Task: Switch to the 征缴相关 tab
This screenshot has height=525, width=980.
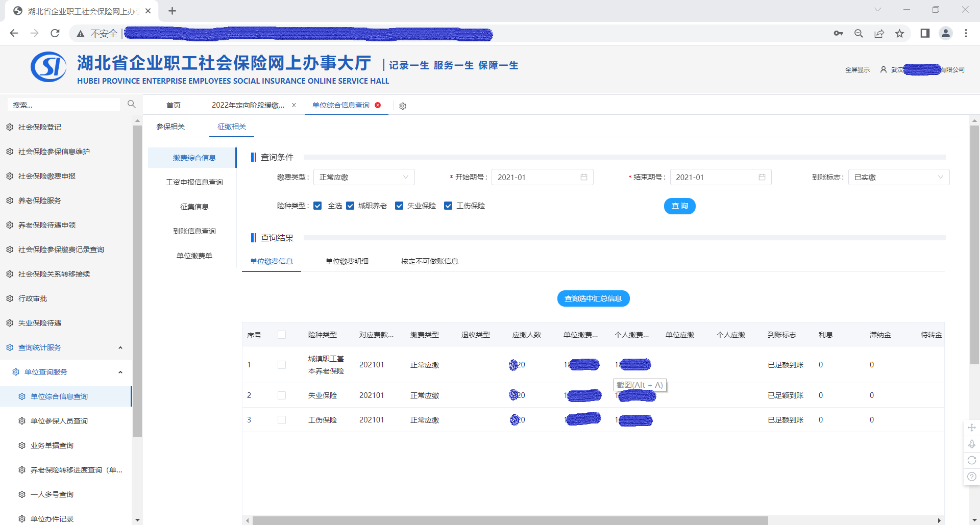Action: [x=232, y=127]
